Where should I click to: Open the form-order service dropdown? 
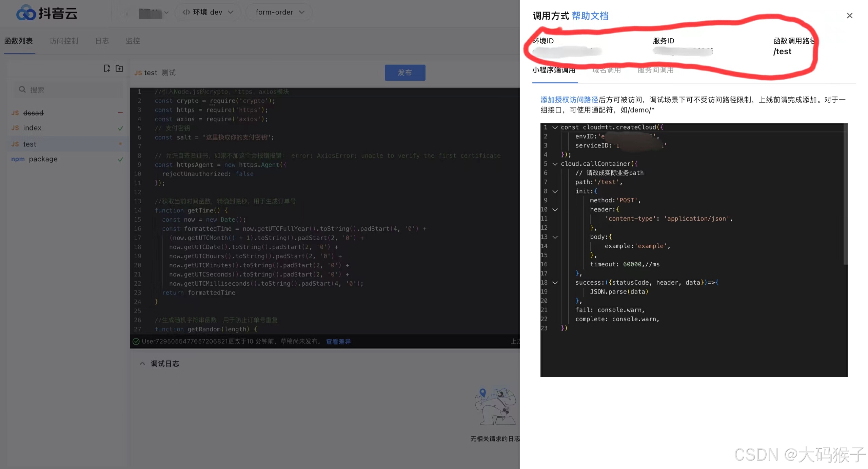[279, 12]
